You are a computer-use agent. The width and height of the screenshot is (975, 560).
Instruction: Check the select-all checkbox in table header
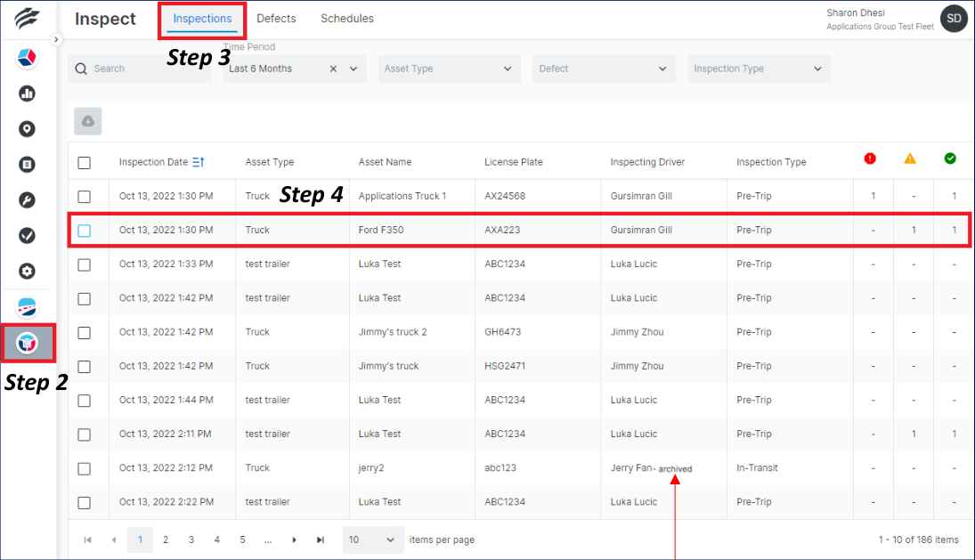click(85, 162)
